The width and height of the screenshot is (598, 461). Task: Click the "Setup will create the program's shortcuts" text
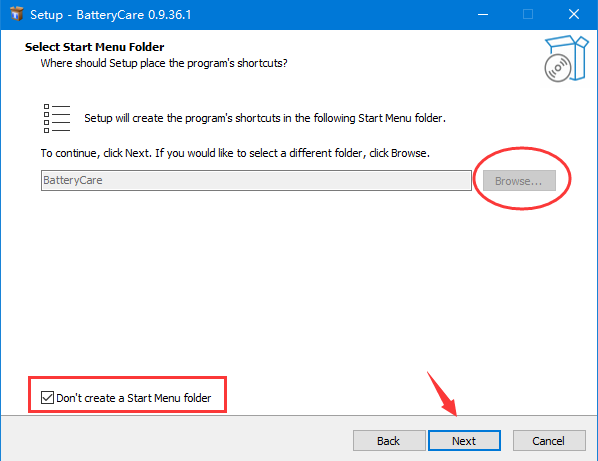point(265,118)
